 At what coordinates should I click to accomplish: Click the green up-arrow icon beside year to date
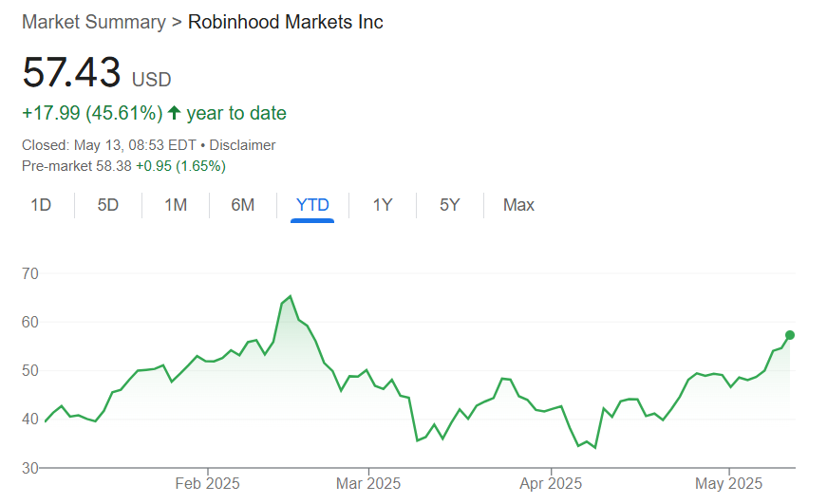point(174,114)
